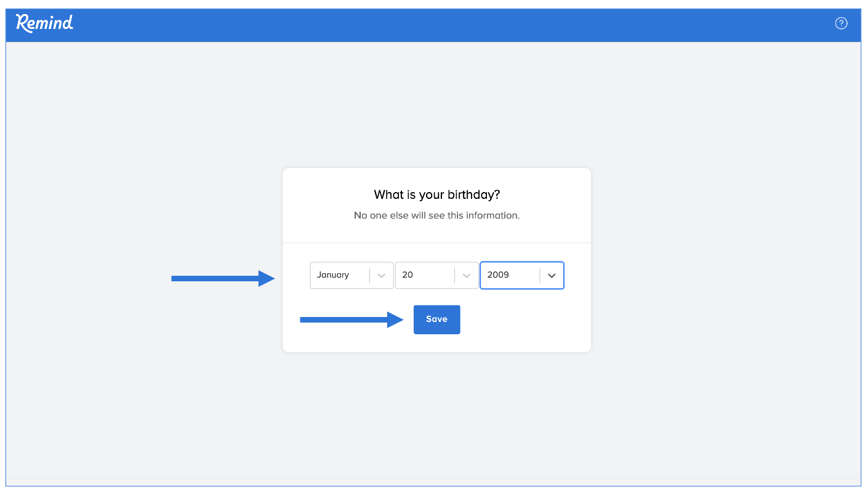Click the "What is your birthday?" heading
The width and height of the screenshot is (868, 498).
(436, 195)
